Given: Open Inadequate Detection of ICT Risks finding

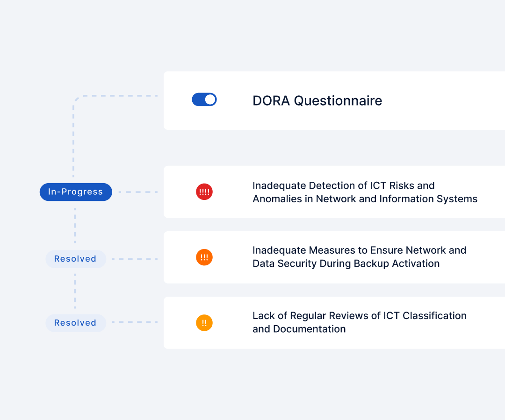Looking at the screenshot, I should click(x=365, y=192).
